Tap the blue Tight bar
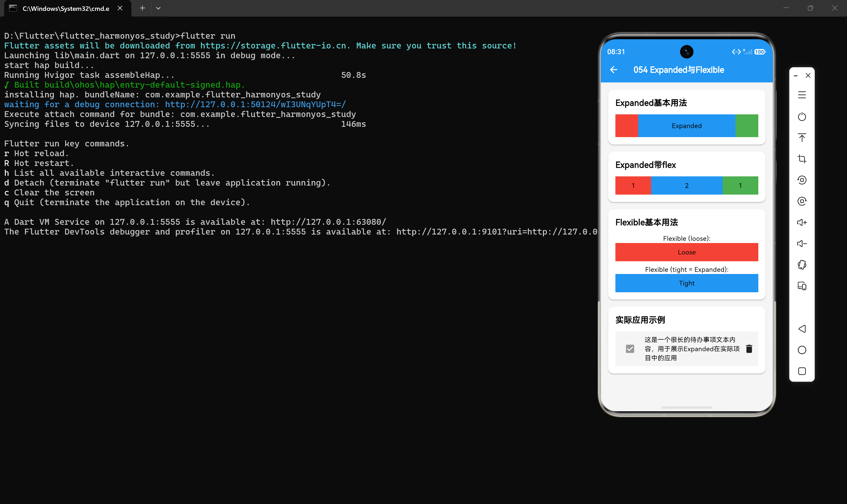This screenshot has width=847, height=504. 687,283
